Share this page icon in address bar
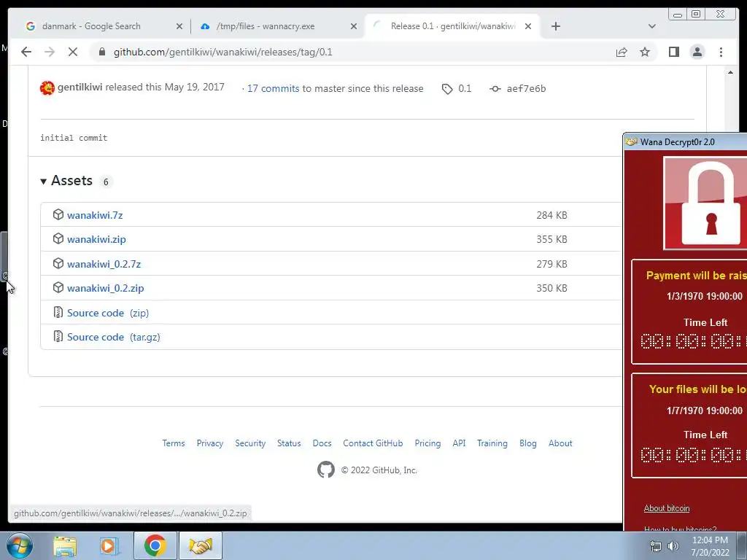This screenshot has height=560, width=747. pyautogui.click(x=622, y=52)
